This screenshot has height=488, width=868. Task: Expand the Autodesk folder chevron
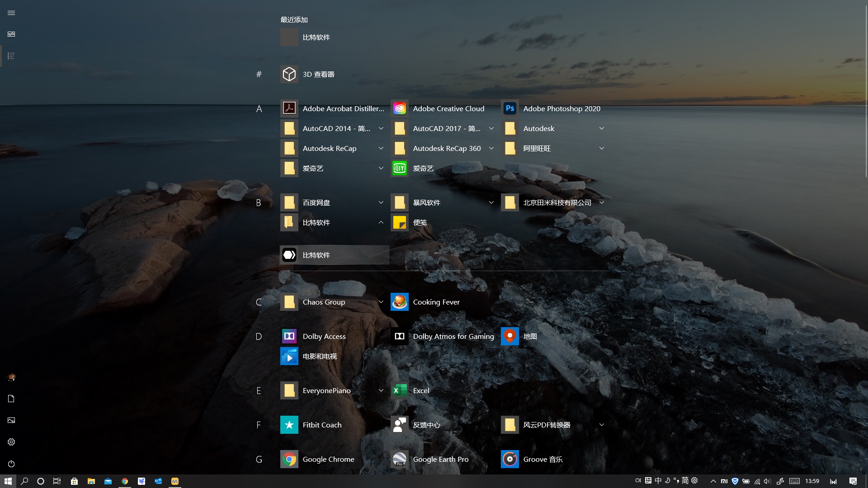pyautogui.click(x=601, y=128)
